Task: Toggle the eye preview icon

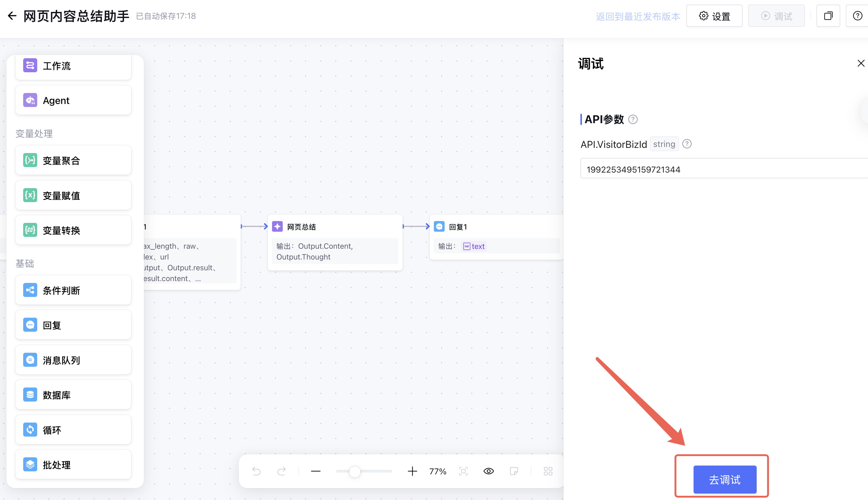Action: click(x=489, y=471)
